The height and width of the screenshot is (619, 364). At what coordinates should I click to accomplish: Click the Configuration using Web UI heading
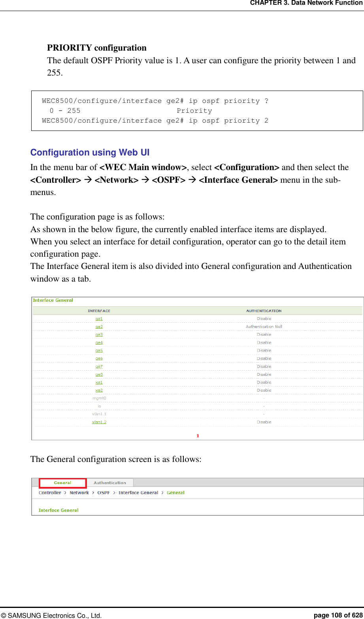pyautogui.click(x=90, y=153)
